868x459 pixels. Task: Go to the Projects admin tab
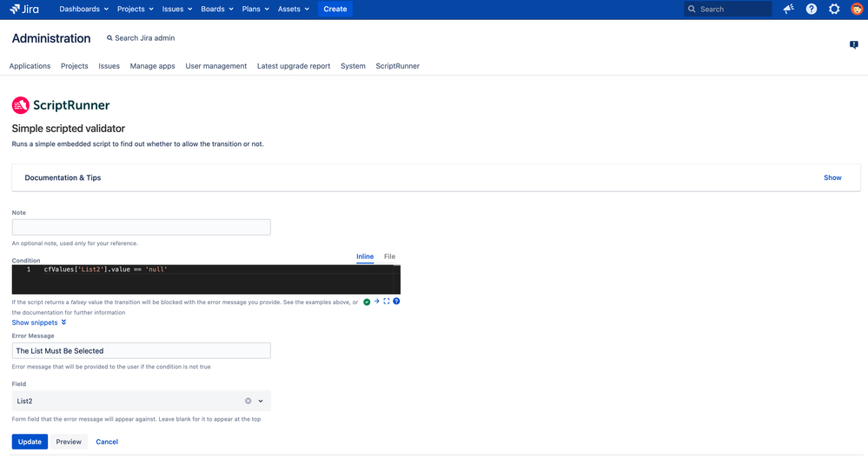74,66
